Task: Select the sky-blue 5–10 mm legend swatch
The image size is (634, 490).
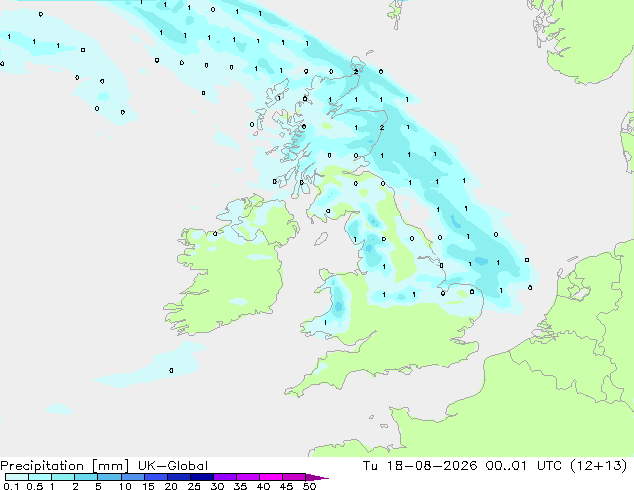Action: click(109, 477)
